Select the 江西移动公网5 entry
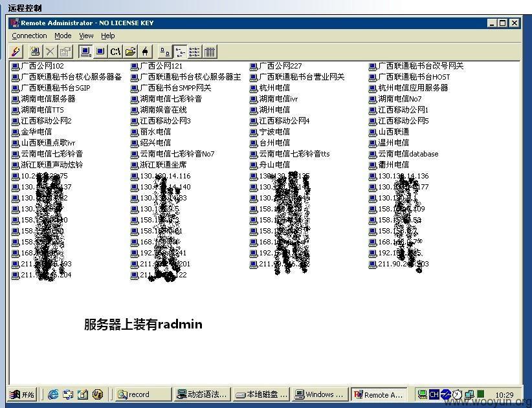This screenshot has width=532, height=408. 399,121
